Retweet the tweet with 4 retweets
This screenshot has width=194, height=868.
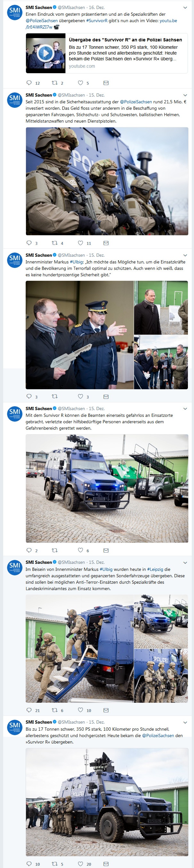click(55, 243)
